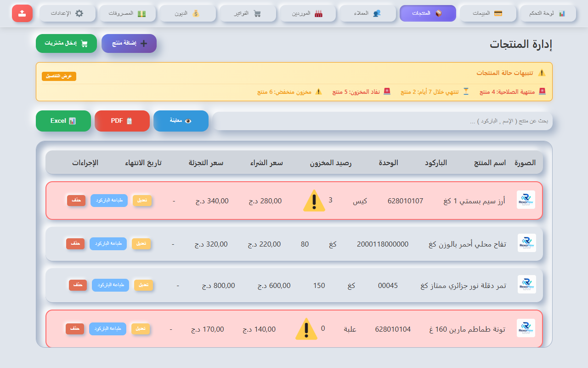Click the barcode 00045 cell
Image resolution: width=588 pixels, height=368 pixels.
388,285
